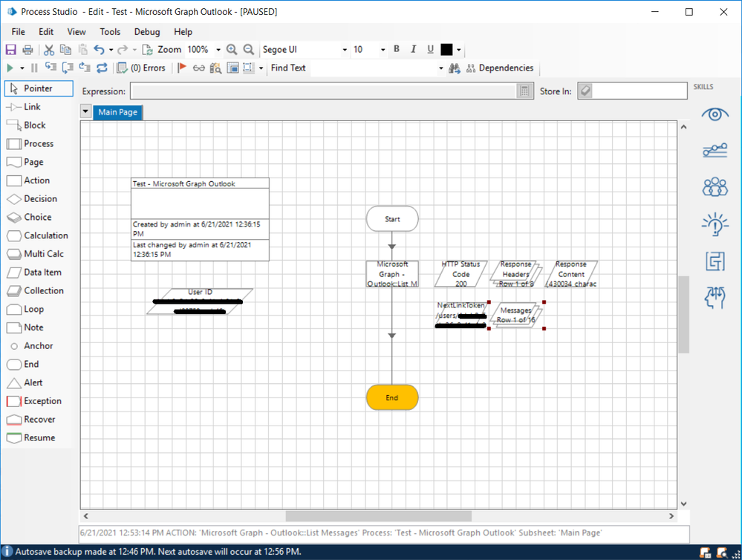The image size is (742, 560).
Task: Switch to the Main Page tab
Action: coord(118,112)
